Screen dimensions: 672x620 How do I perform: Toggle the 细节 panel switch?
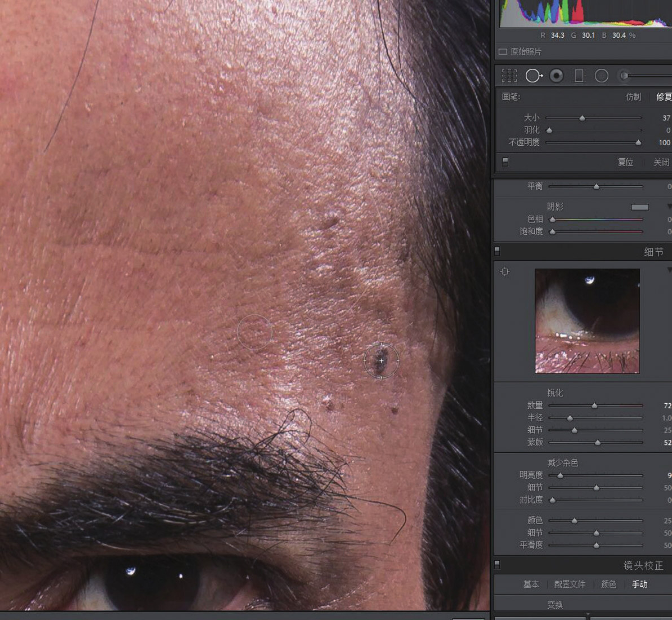(497, 251)
